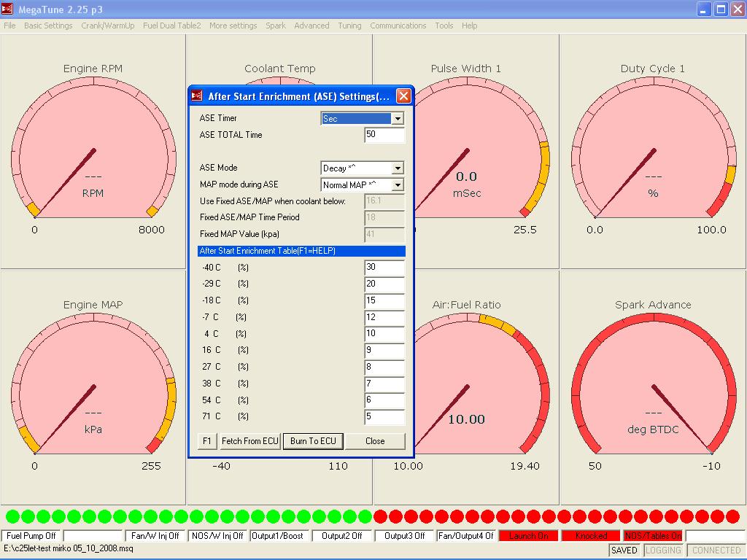Click the Output1/Boost indicator
Viewport: 747px width, 560px height.
point(279,536)
